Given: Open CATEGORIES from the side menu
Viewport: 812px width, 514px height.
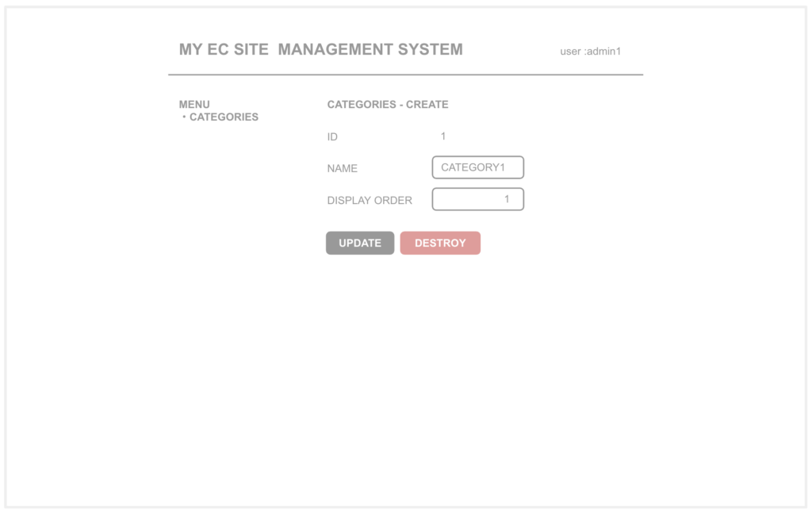Looking at the screenshot, I should tap(224, 117).
